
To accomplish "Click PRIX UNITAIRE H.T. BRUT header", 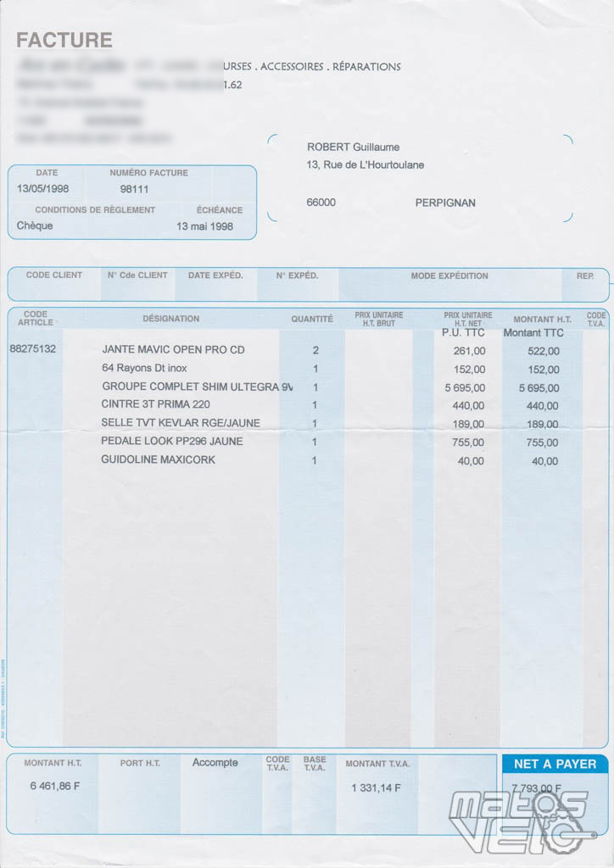I will (x=379, y=319).
